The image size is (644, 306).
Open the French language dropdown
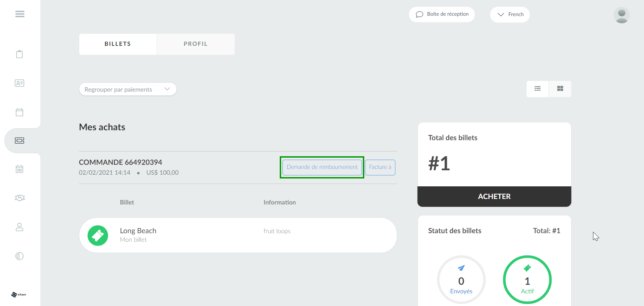coord(510,15)
